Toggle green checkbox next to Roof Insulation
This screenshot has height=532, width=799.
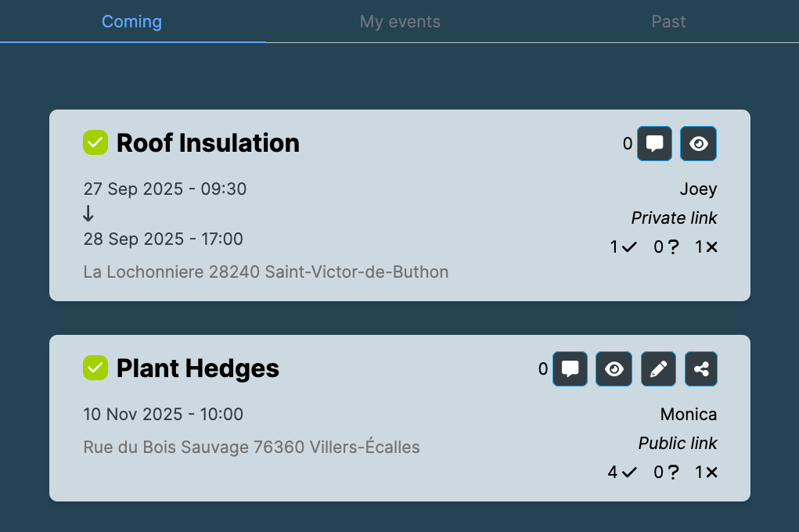point(95,142)
